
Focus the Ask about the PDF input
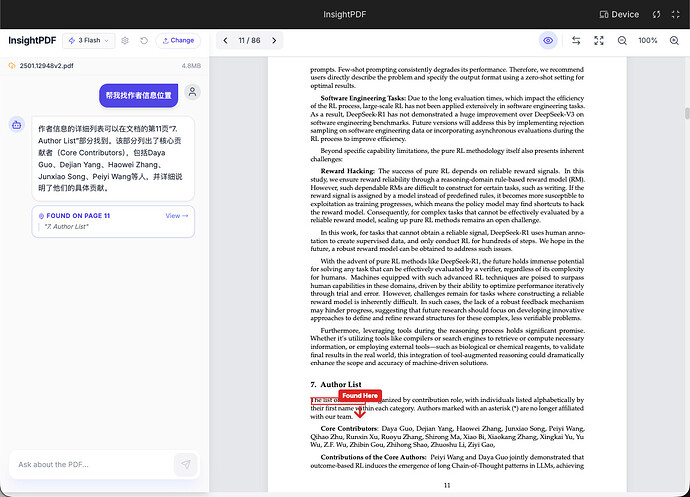coord(92,464)
